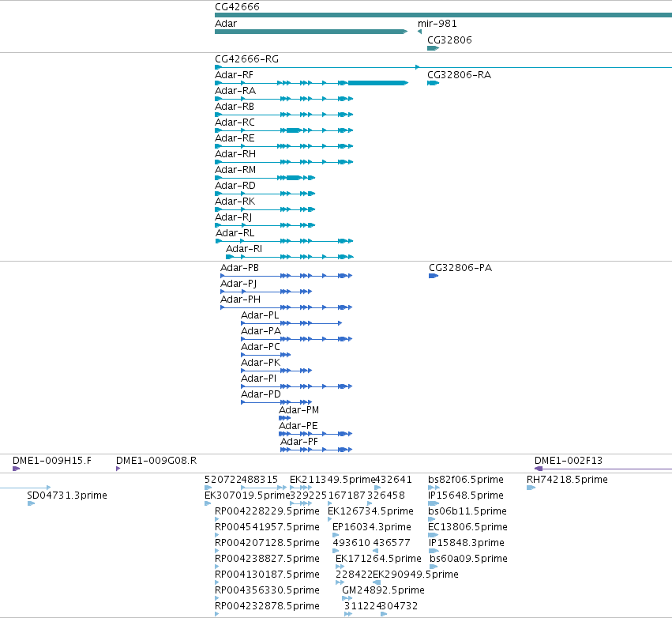672x618 pixels.
Task: Click the bs06b11.5prime EST
Action: point(432,519)
